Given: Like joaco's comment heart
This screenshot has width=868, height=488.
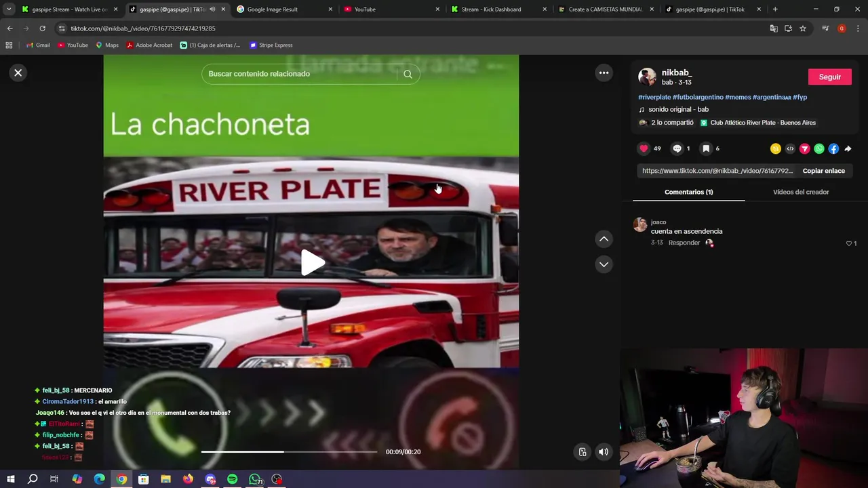Looking at the screenshot, I should (x=849, y=243).
